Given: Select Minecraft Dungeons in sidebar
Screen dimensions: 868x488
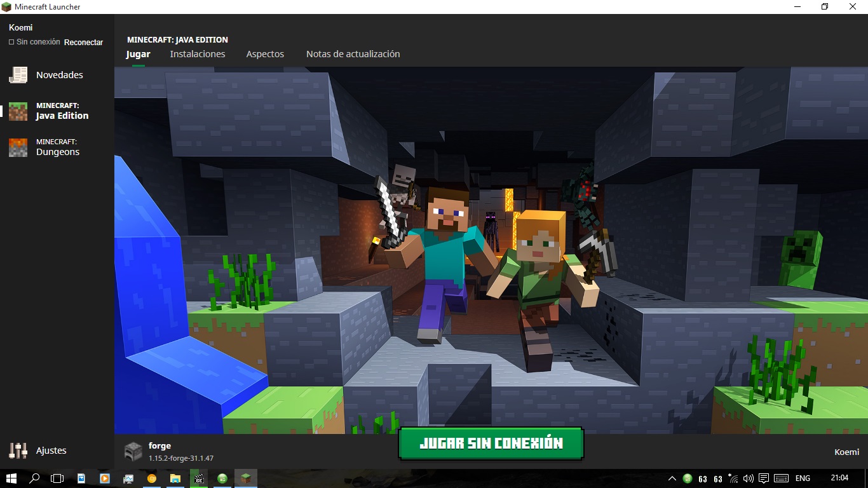Looking at the screenshot, I should (x=57, y=147).
